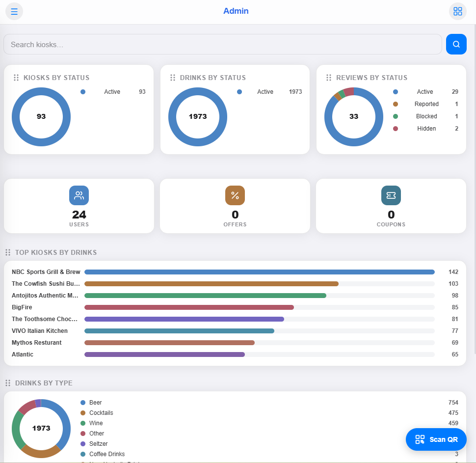The image size is (476, 463).
Task: Open the 24 Users card
Action: (79, 206)
